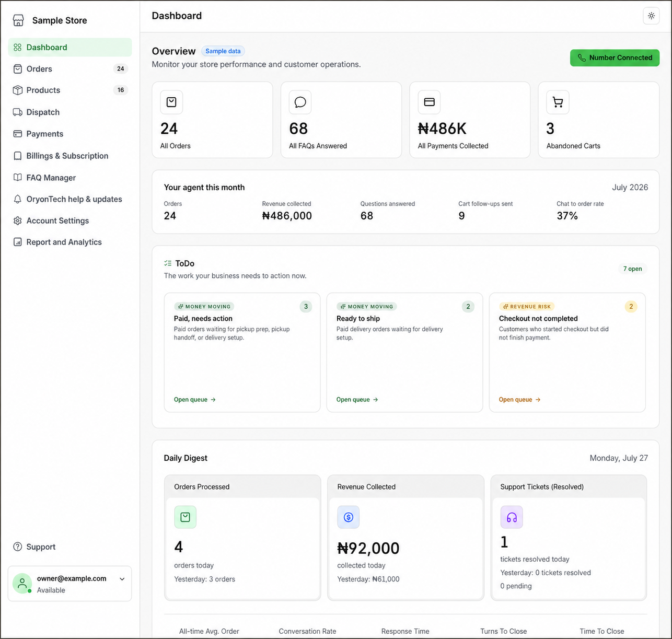
Task: Click the All Payments Collected card icon
Action: tap(429, 102)
